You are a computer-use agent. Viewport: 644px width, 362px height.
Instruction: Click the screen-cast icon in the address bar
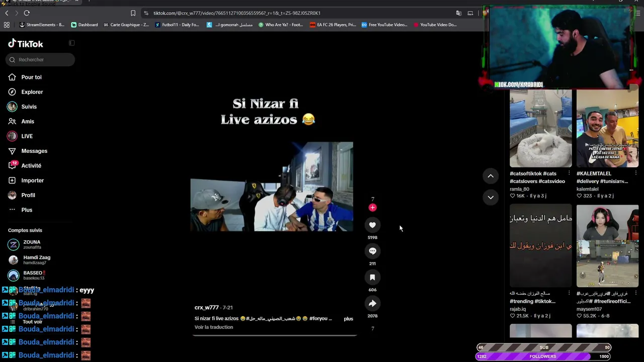tap(470, 13)
